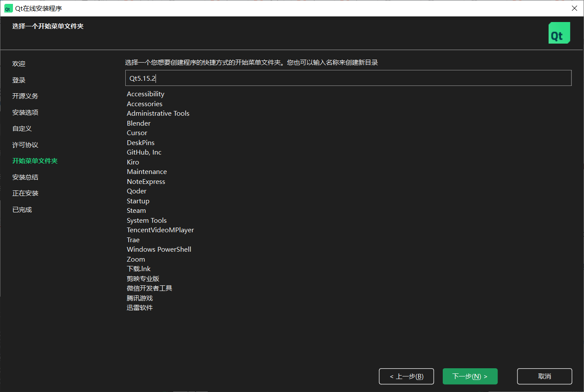Select Windows PowerShell folder

point(159,250)
